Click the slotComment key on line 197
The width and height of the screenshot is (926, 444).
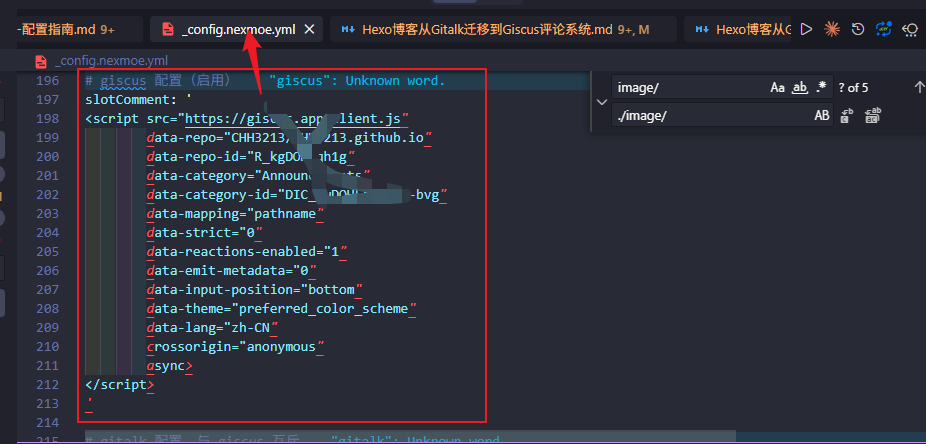pos(127,99)
